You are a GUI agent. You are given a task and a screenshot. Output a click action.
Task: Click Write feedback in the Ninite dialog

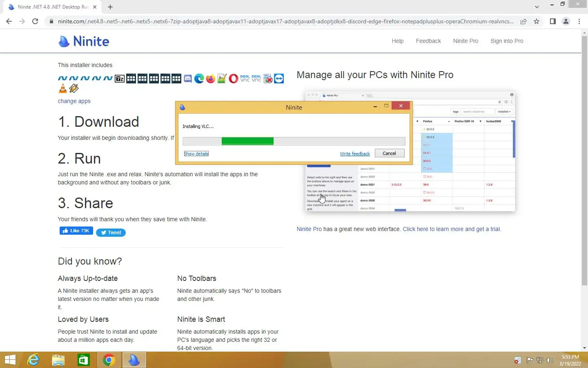point(355,154)
